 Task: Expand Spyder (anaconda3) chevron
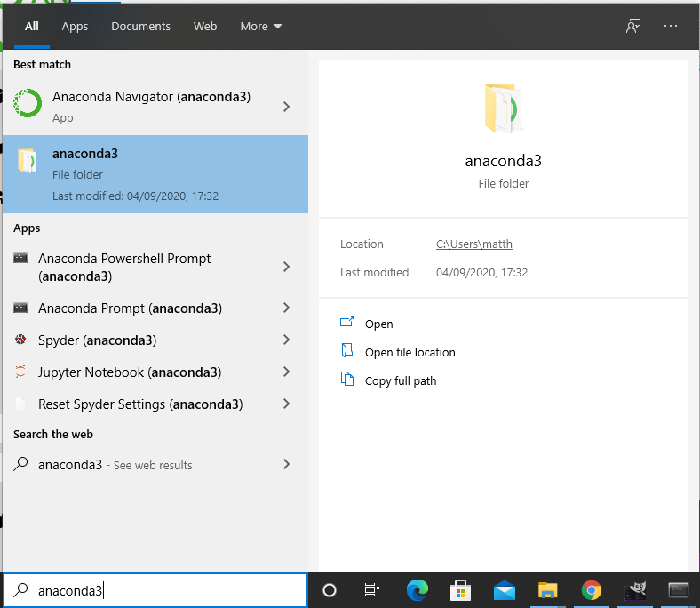coord(287,340)
